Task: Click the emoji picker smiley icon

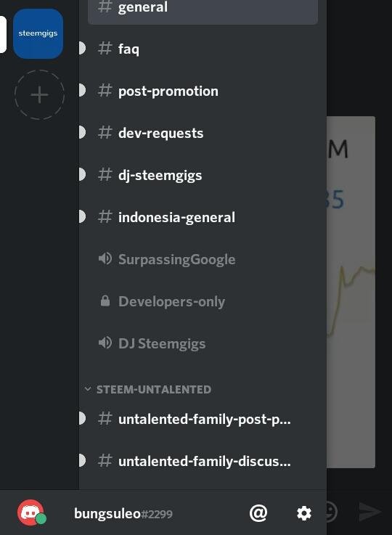Action: click(331, 512)
